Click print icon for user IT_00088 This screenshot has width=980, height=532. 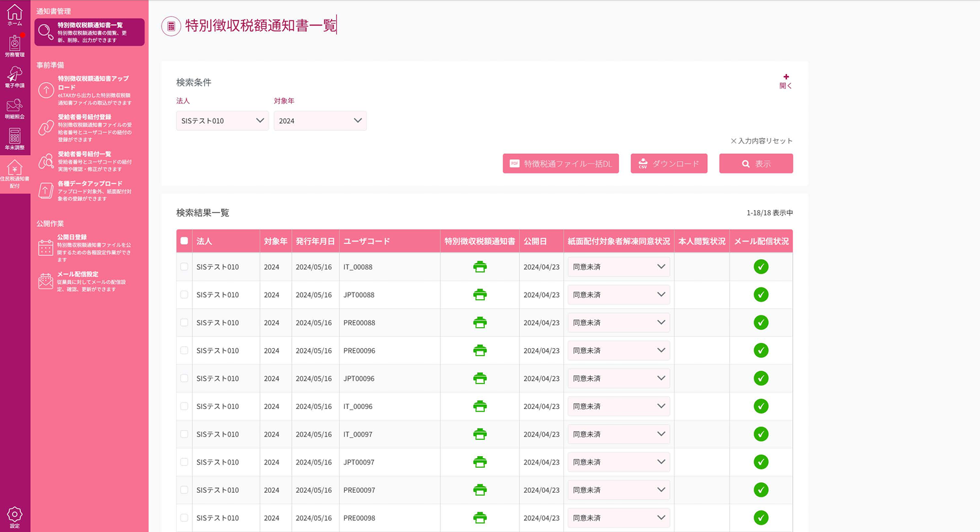point(480,267)
